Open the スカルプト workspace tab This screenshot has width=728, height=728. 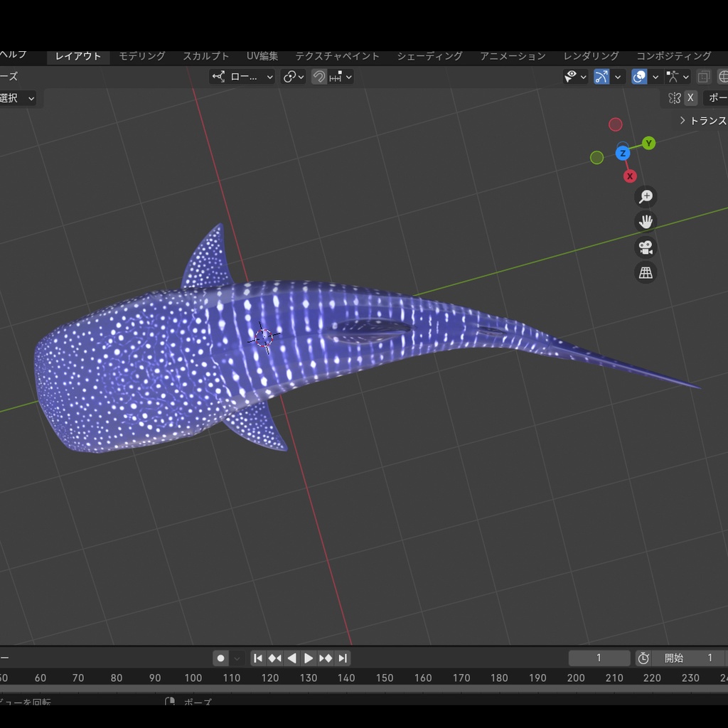(x=205, y=56)
